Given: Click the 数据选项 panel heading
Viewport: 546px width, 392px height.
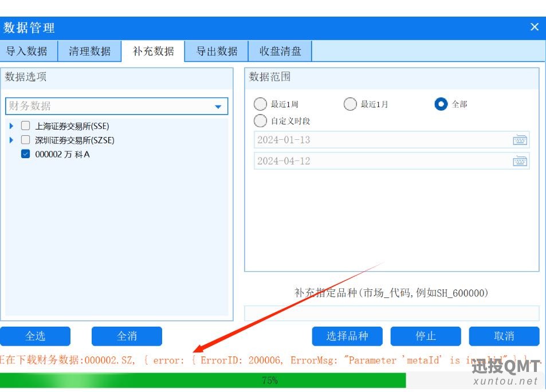Looking at the screenshot, I should pos(25,77).
